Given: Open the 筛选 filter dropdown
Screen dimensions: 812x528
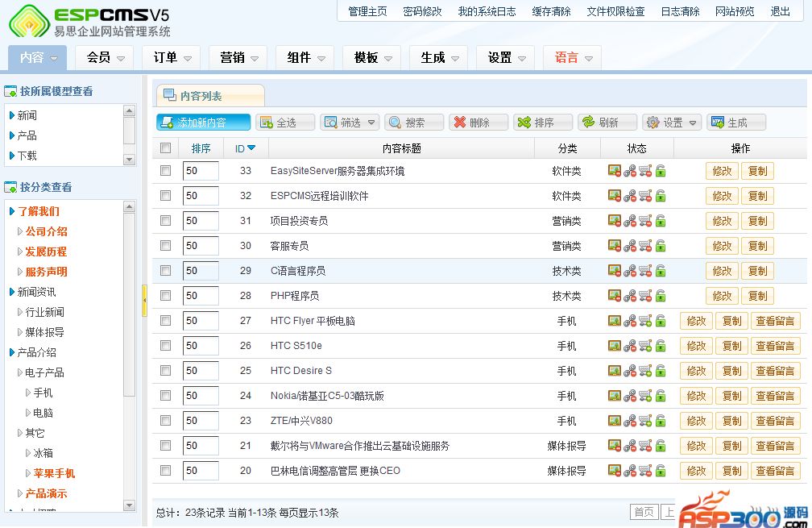Looking at the screenshot, I should click(350, 123).
